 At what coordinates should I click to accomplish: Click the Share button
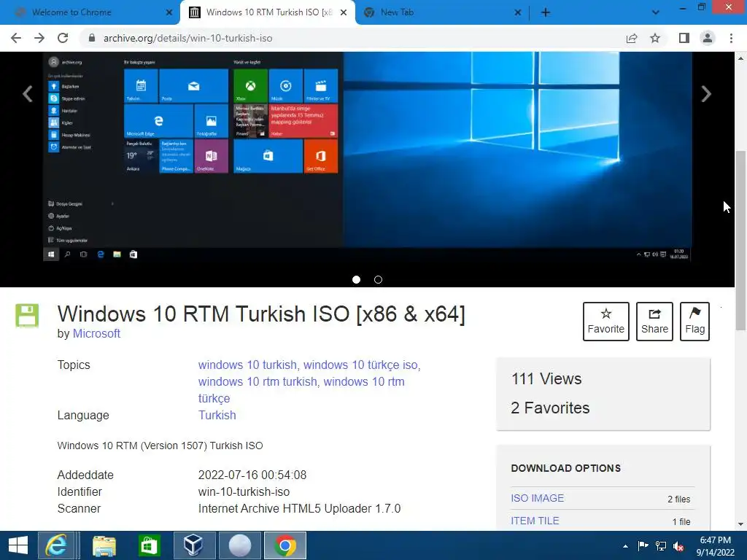(x=654, y=322)
